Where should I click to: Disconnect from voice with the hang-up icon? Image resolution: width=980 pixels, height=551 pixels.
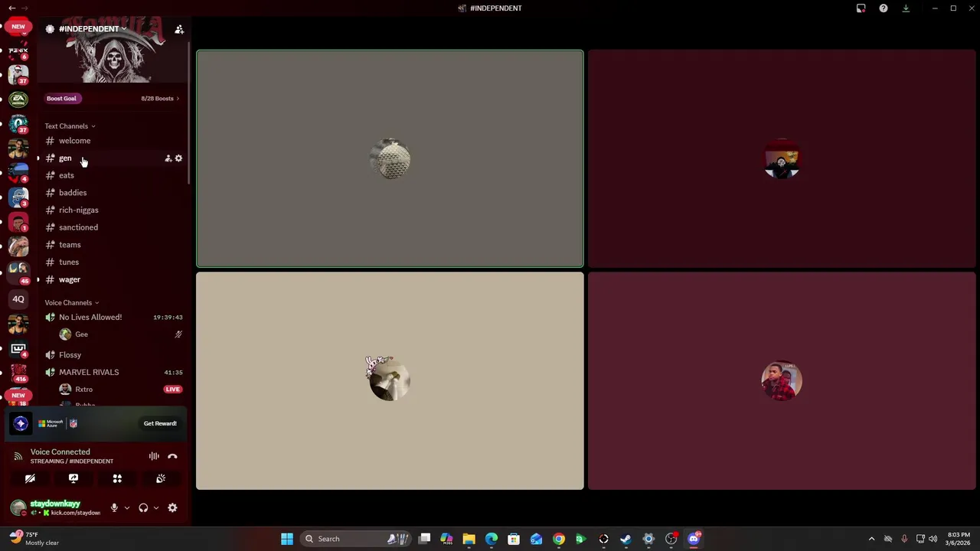pyautogui.click(x=172, y=456)
